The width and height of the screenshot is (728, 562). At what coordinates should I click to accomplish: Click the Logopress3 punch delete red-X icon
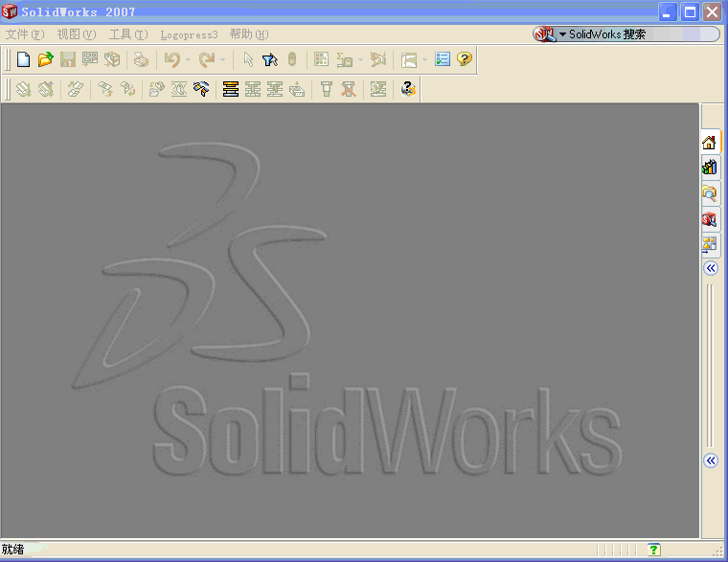point(349,89)
